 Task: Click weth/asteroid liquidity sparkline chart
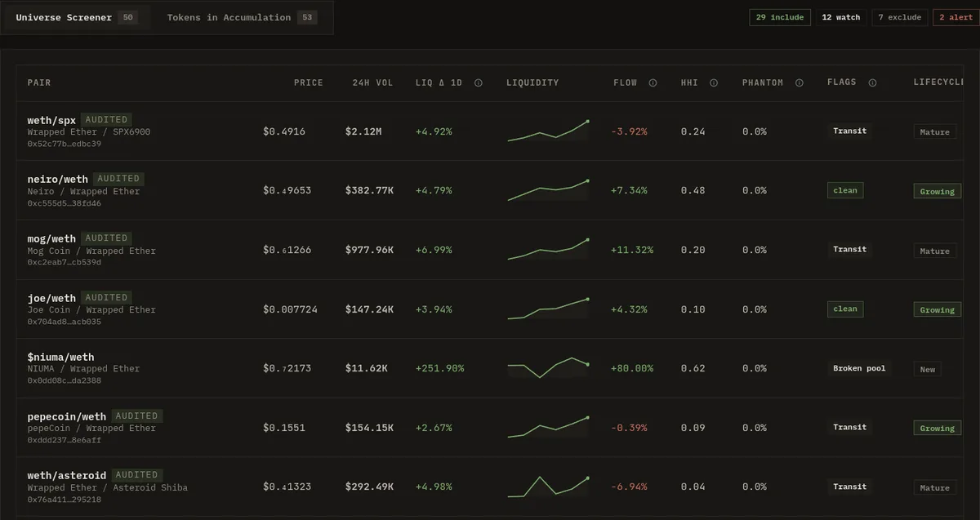548,486
